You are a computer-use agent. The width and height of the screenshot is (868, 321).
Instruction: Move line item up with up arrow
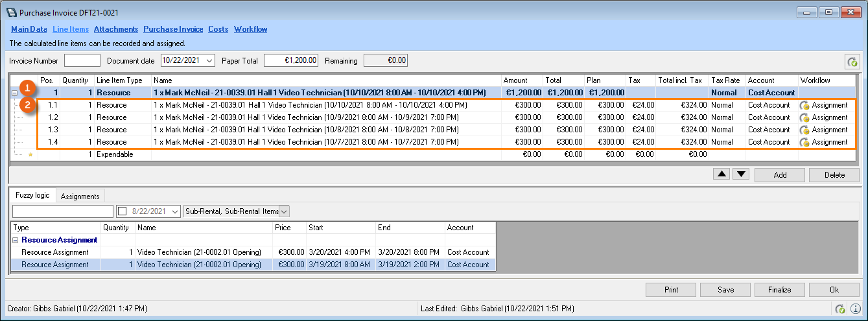(721, 174)
